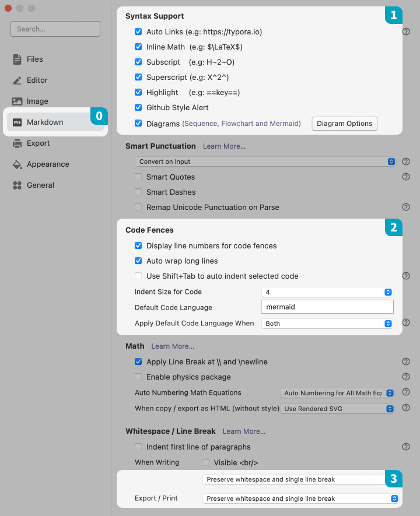Click the Export printer icon
The width and height of the screenshot is (420, 516).
[x=17, y=143]
